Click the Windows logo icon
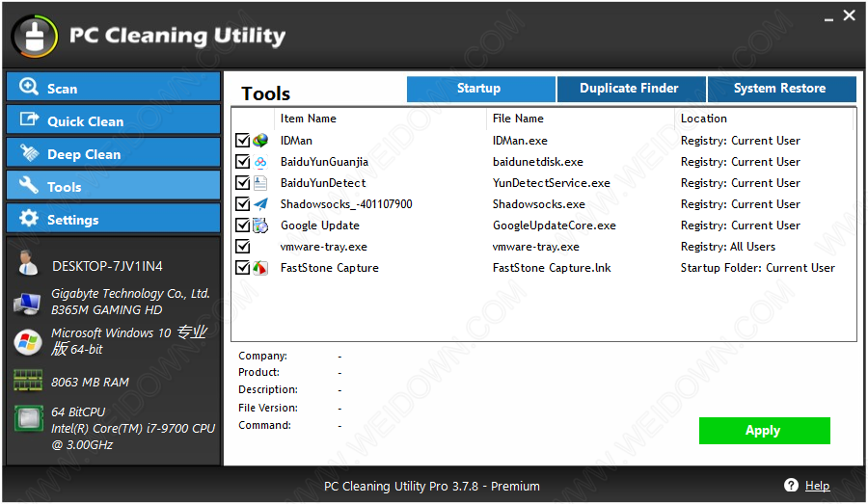This screenshot has height=504, width=868. [28, 342]
